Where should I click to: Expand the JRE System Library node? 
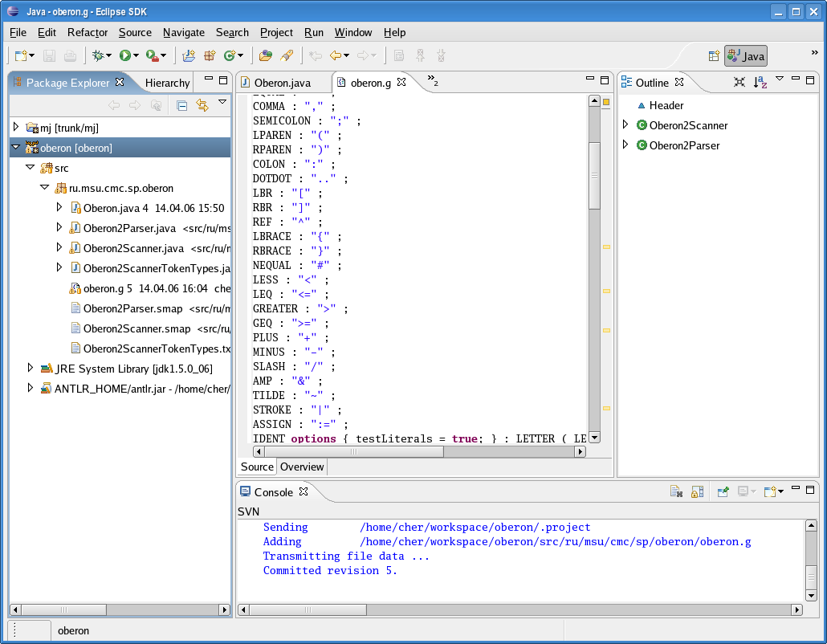click(30, 368)
